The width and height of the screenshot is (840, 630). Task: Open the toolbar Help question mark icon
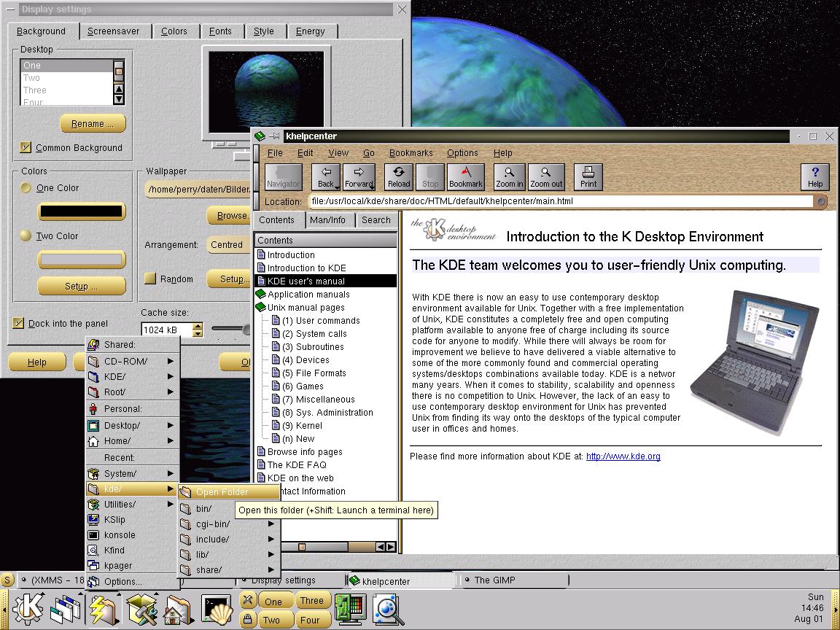pyautogui.click(x=814, y=176)
